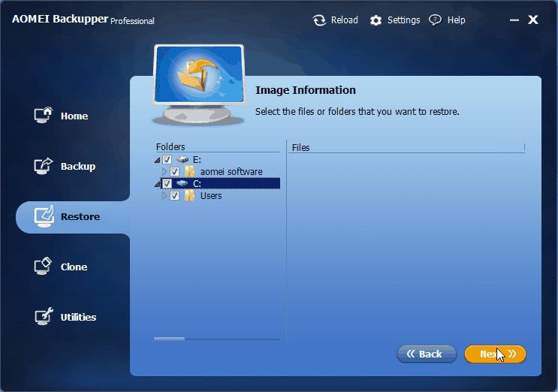
Task: Select the highlighted 'C:' drive label
Action: (x=198, y=183)
